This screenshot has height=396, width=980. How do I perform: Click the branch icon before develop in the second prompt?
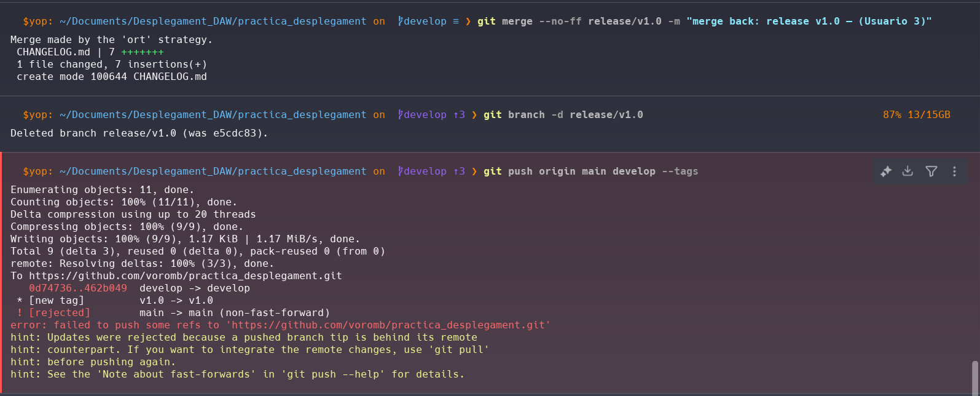pos(400,115)
